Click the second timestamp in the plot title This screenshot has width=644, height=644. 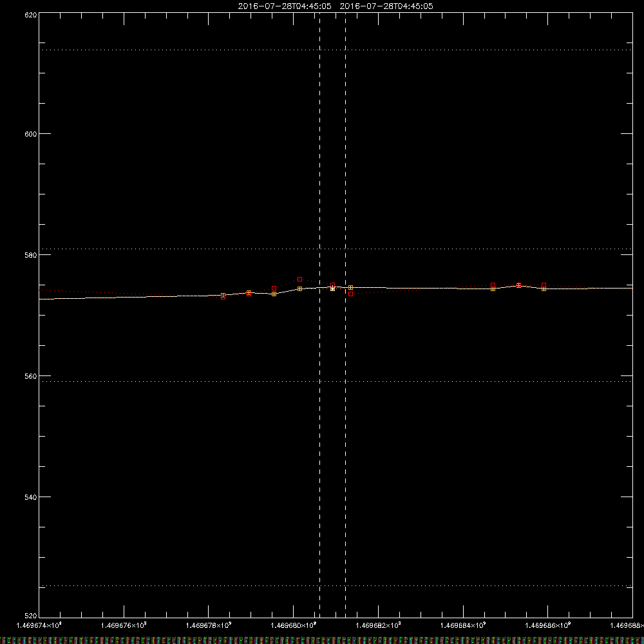pos(386,6)
